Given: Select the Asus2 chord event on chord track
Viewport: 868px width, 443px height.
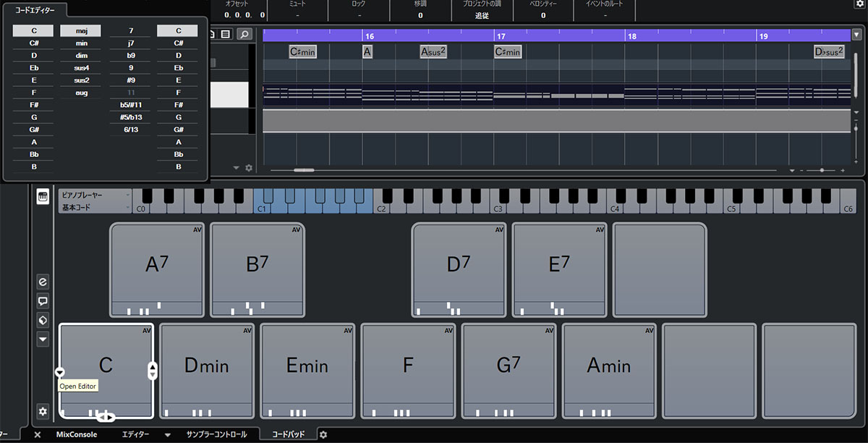Looking at the screenshot, I should pos(433,51).
